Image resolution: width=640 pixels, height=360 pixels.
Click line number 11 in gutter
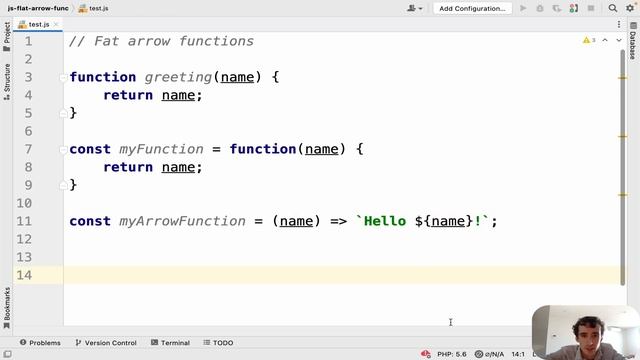click(24, 221)
